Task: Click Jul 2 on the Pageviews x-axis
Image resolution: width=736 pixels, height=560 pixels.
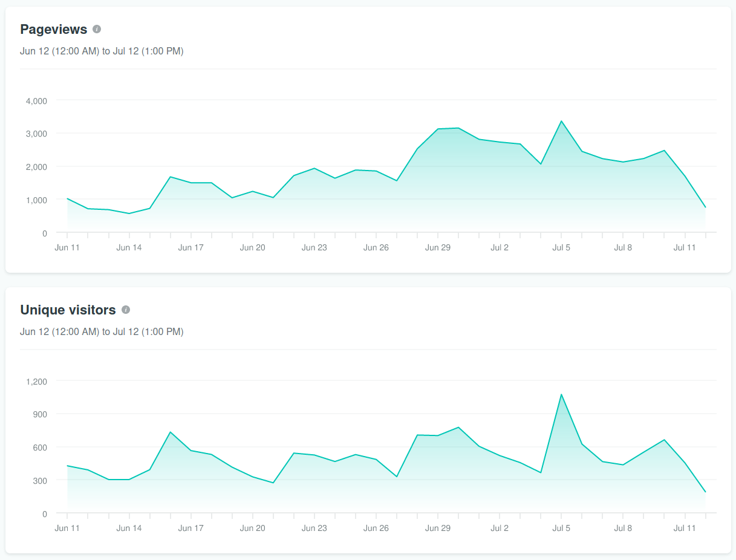Action: pyautogui.click(x=500, y=247)
